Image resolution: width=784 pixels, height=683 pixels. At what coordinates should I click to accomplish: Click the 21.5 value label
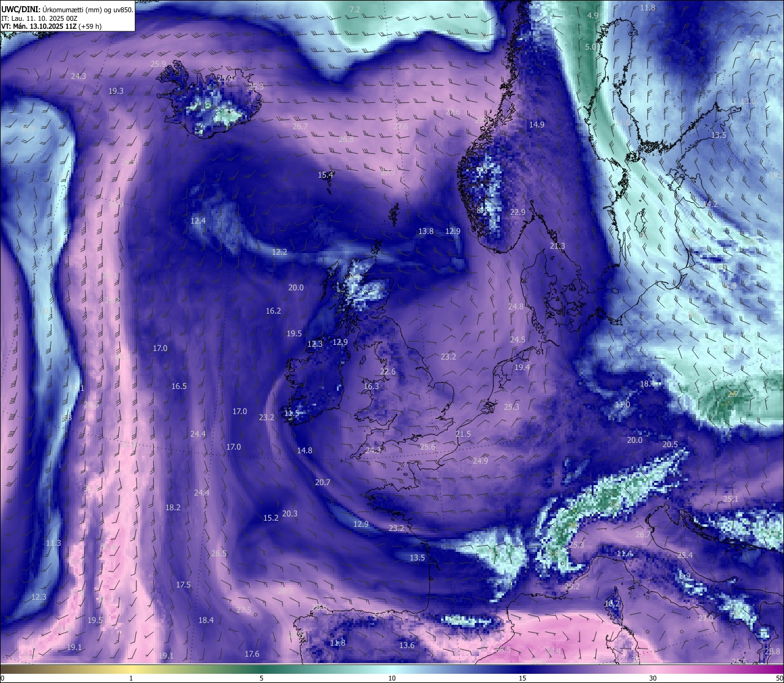[x=463, y=434]
